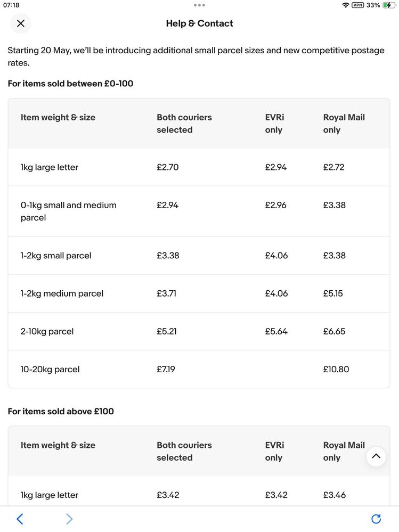Tap the forward navigation arrow

(69, 519)
